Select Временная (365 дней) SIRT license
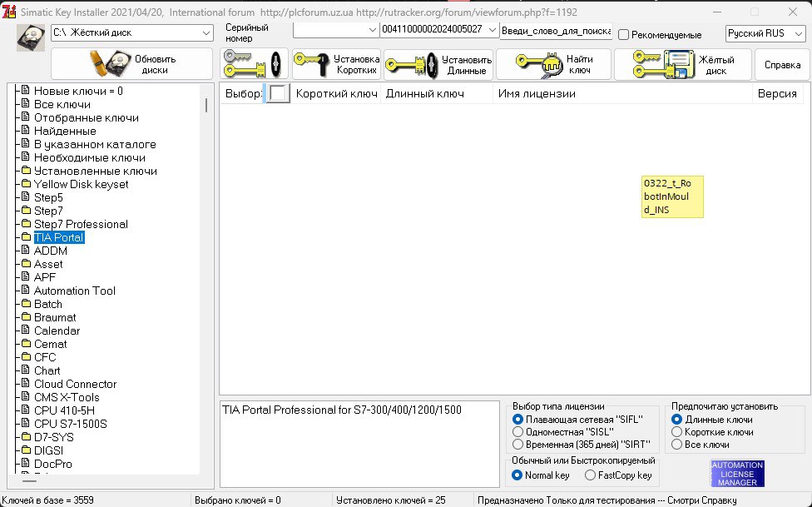 tap(517, 444)
